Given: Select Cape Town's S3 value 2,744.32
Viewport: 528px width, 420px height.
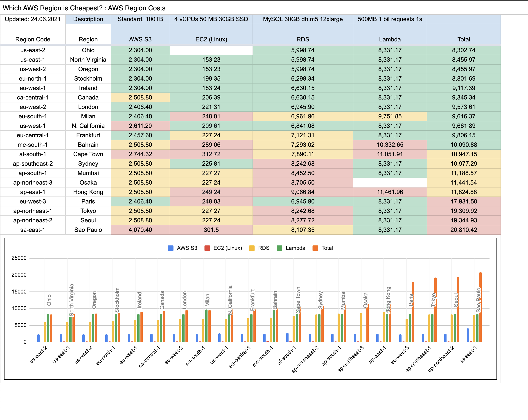Looking at the screenshot, I should coord(140,154).
